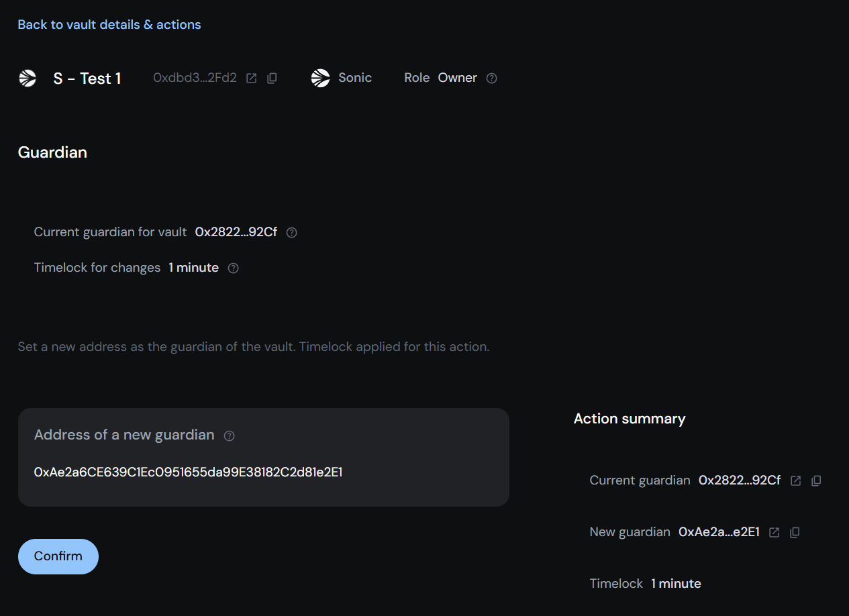Show help for current guardian for vault
This screenshot has width=849, height=616.
[291, 233]
